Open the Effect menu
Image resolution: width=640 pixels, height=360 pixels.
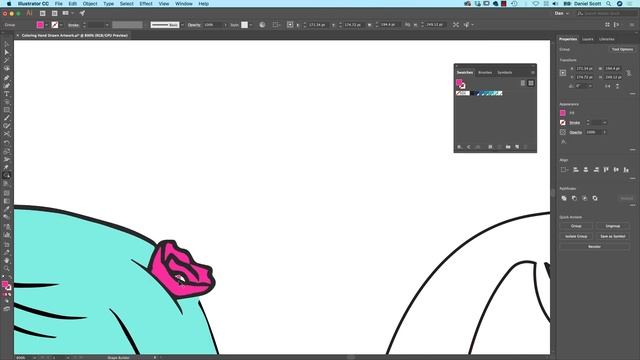point(146,4)
